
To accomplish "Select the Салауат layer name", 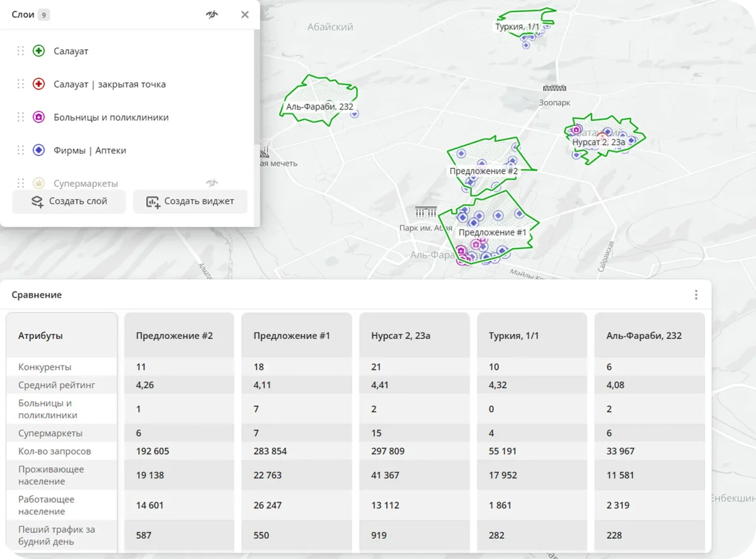I will pos(71,51).
